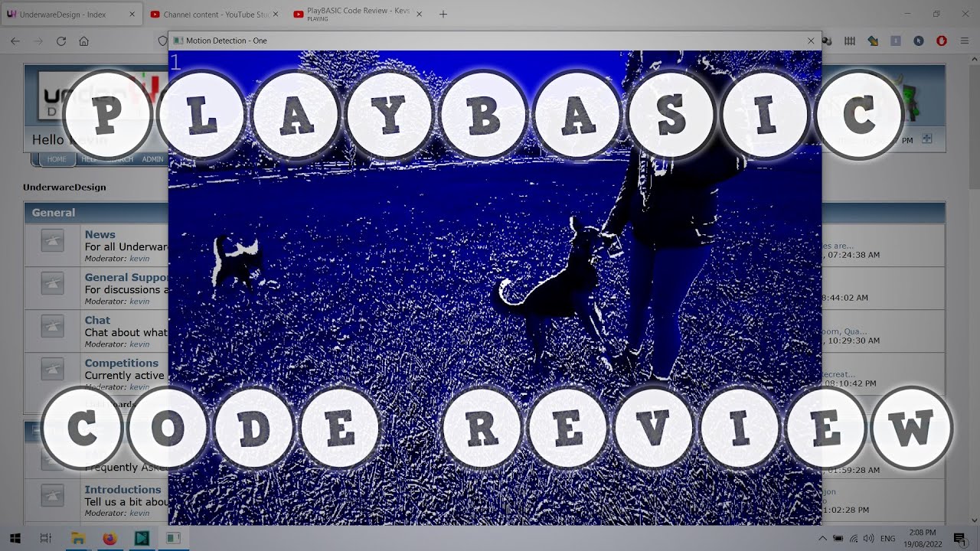Click the ENG language indicator
This screenshot has width=980, height=551.
click(x=888, y=539)
